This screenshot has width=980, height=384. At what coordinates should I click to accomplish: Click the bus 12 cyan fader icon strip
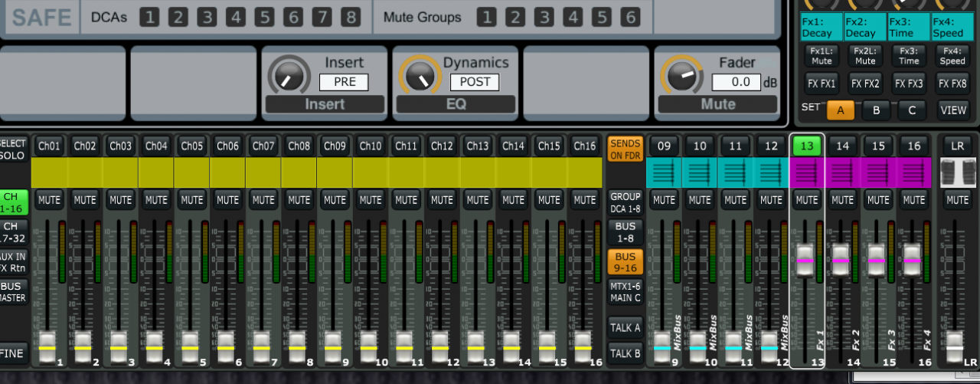pyautogui.click(x=770, y=172)
